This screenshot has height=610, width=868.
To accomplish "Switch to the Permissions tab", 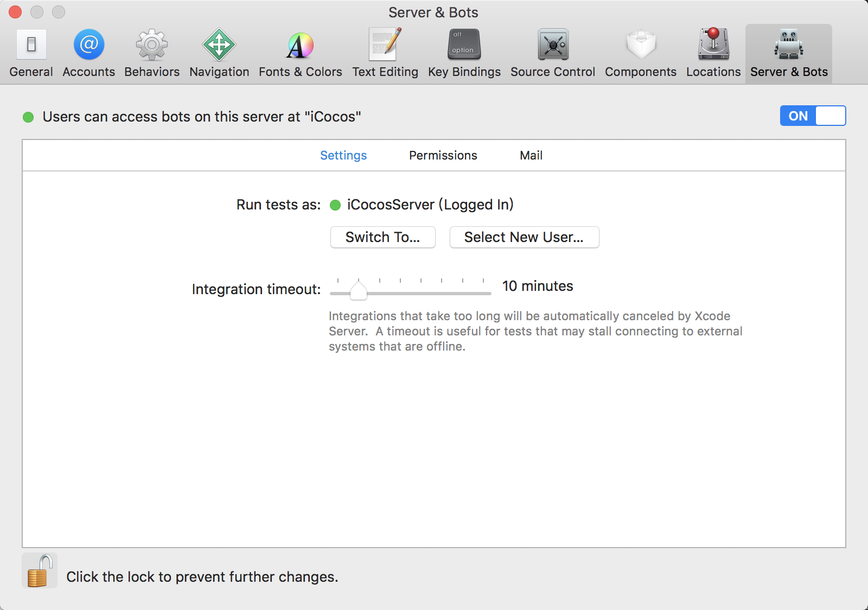I will tap(443, 155).
